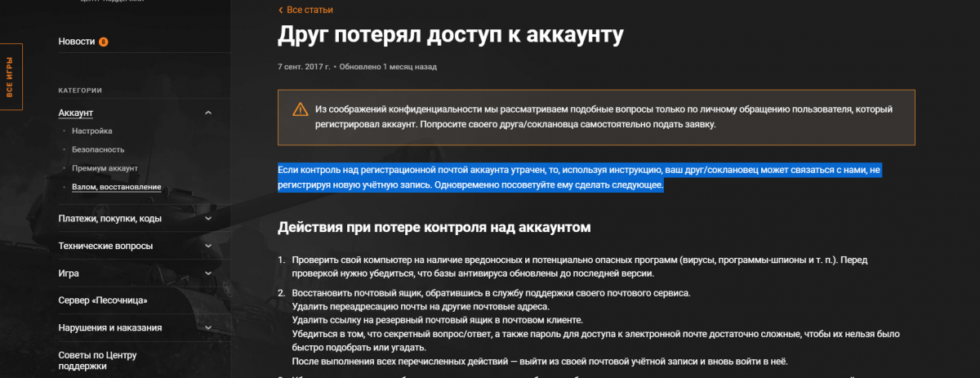Screen dimensions: 980x378
Task: Open the Безопасность subcategory
Action: pyautogui.click(x=98, y=149)
